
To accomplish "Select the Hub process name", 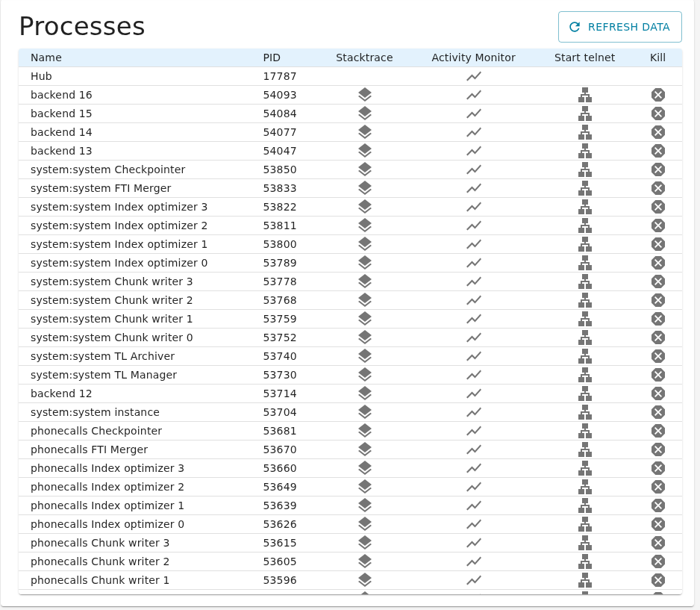I will coord(41,76).
